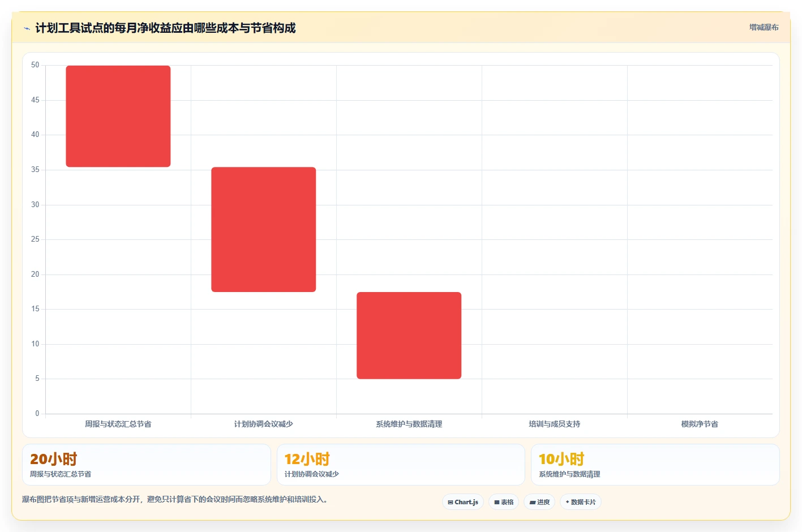Click the 表格 tag pill
The height and width of the screenshot is (532, 802).
tap(504, 502)
